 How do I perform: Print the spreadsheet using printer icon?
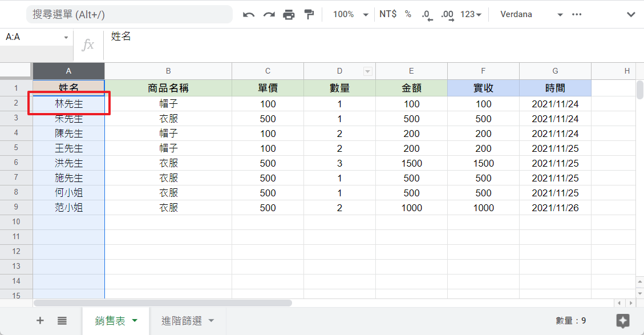coord(289,14)
